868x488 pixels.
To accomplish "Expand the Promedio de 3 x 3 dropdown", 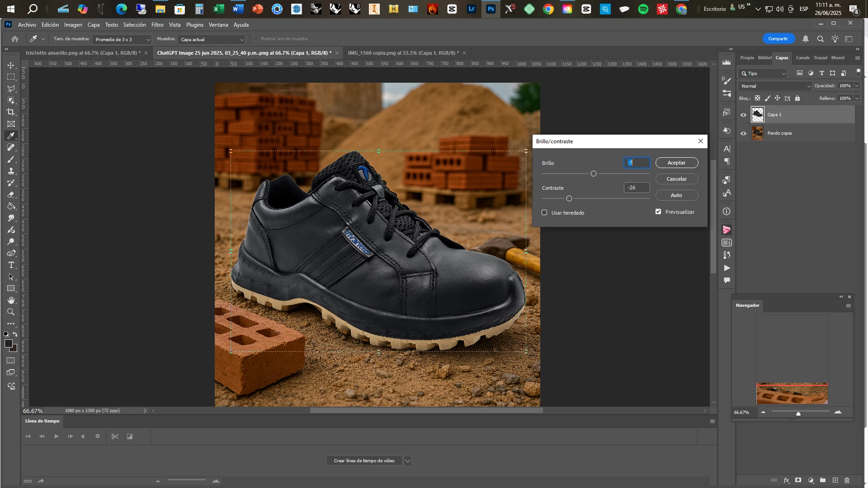I will pos(122,40).
